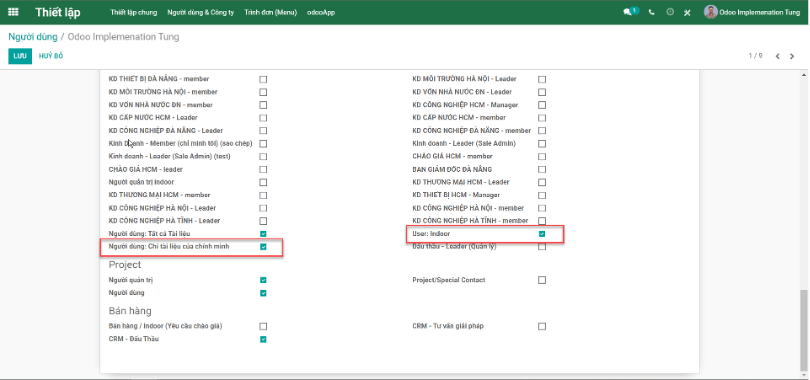Enable CRM - Tư vấn giải pháp checkbox
The height and width of the screenshot is (380, 810).
(x=542, y=326)
